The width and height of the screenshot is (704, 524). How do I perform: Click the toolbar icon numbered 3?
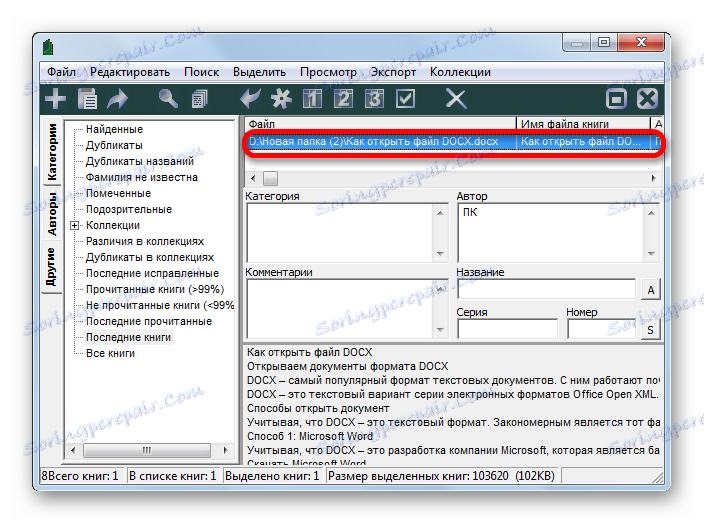[374, 99]
